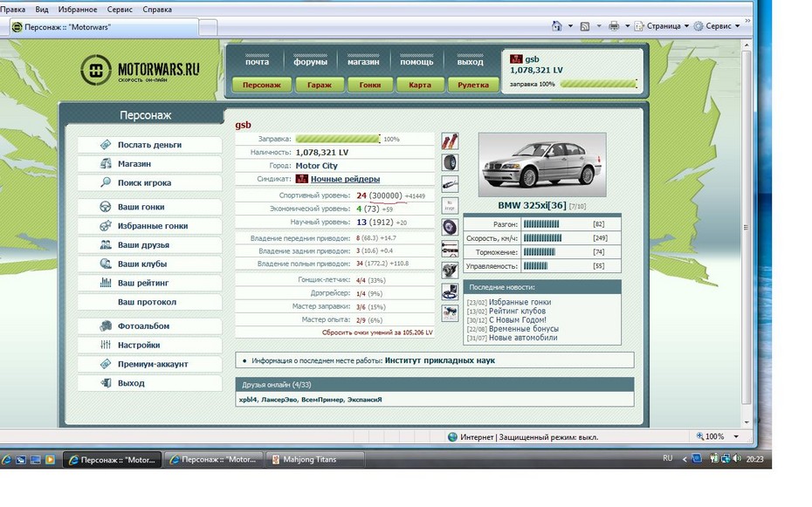The image size is (812, 507).
Task: Open the purple brake disc part icon
Action: coord(450,227)
